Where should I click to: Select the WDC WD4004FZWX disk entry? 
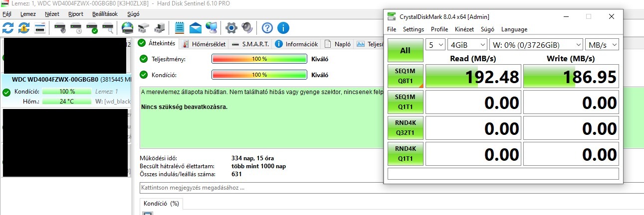click(66, 90)
